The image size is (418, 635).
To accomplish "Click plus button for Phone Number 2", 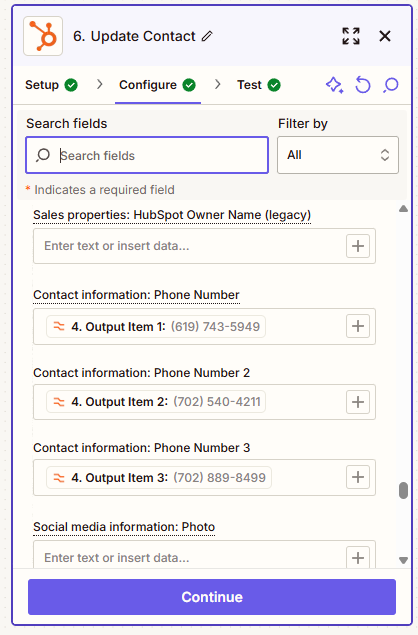I will (358, 402).
